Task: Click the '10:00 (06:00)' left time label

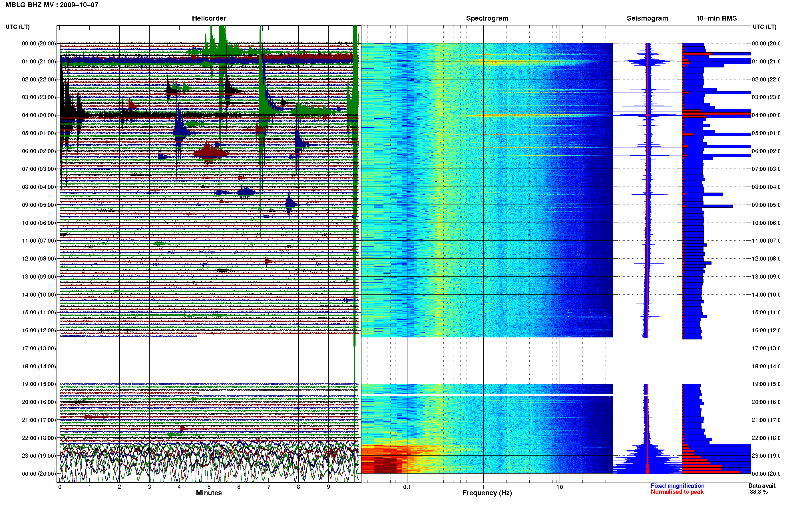Action: coord(39,223)
